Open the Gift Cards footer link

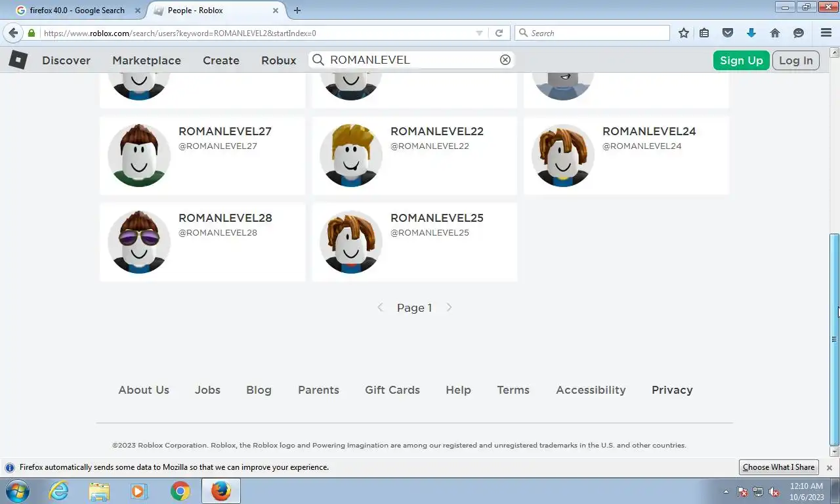tap(392, 390)
